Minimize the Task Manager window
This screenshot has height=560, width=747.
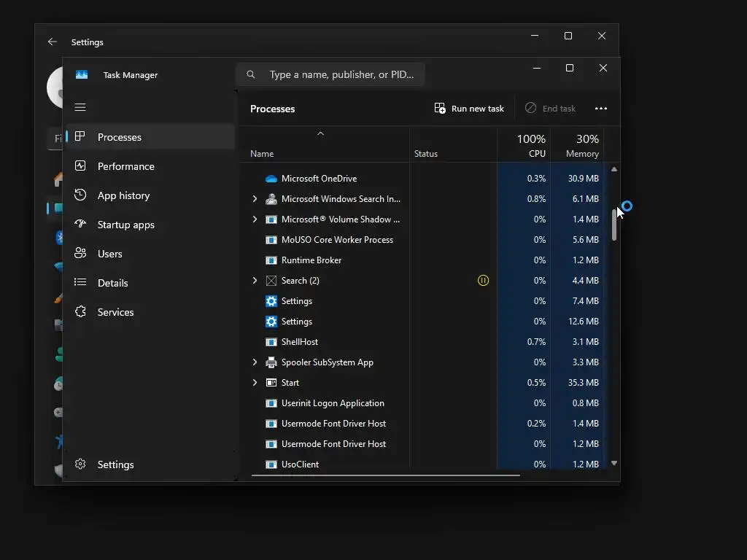(x=537, y=68)
